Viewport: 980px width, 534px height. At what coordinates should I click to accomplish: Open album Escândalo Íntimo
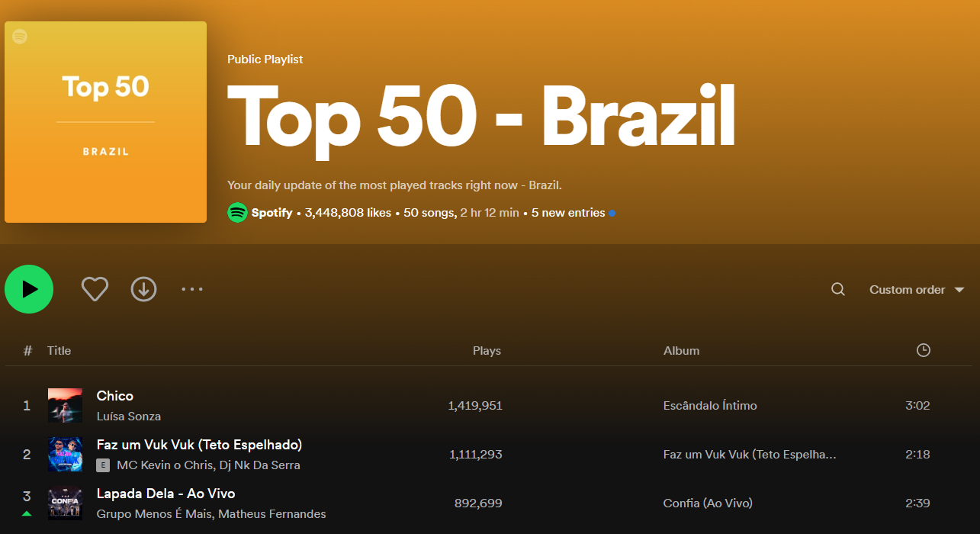coord(710,406)
